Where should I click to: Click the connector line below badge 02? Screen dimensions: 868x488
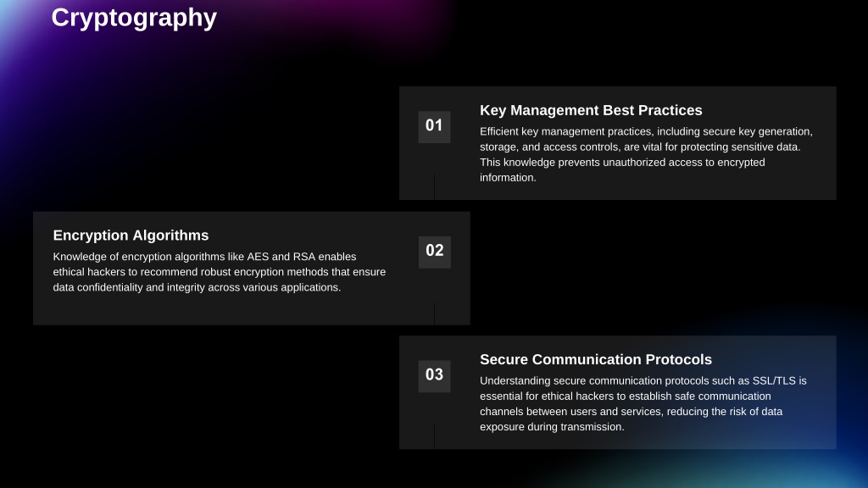click(x=435, y=313)
